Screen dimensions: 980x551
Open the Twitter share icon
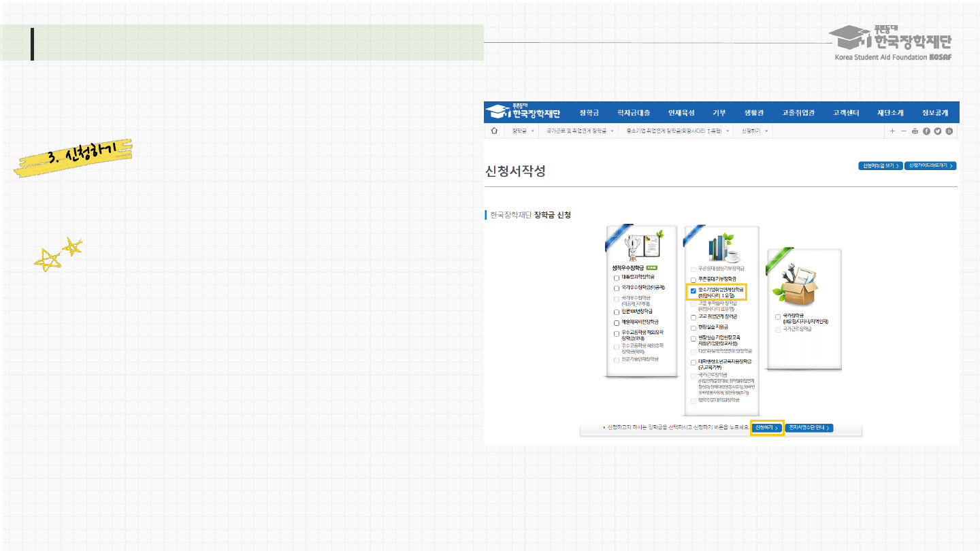[938, 131]
